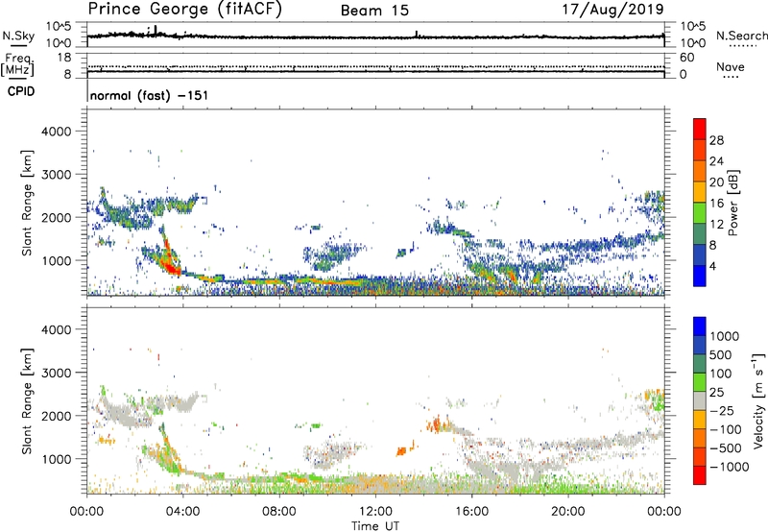This screenshot has width=768, height=532.
Task: Click the 'N.Sky' legend label
Action: tap(18, 36)
